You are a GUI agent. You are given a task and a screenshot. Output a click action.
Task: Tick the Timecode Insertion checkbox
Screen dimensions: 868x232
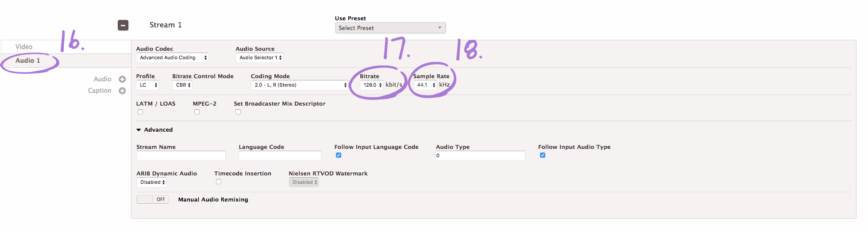(219, 182)
